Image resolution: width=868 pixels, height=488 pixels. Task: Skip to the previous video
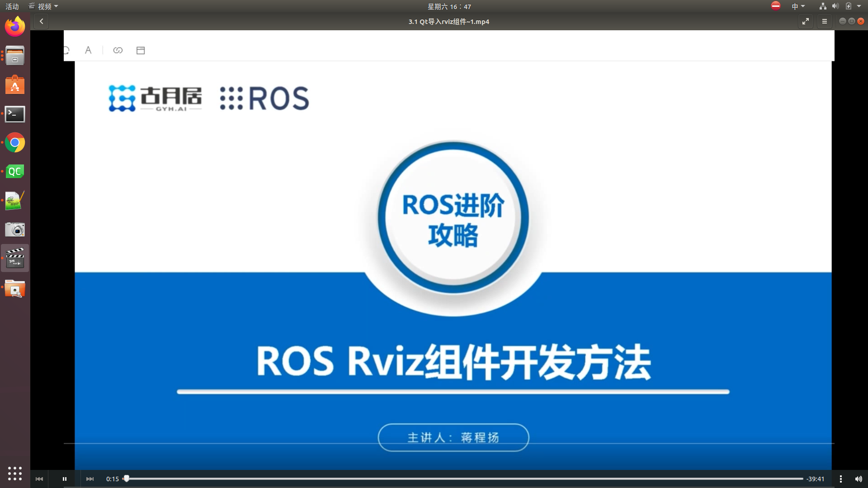(x=39, y=479)
